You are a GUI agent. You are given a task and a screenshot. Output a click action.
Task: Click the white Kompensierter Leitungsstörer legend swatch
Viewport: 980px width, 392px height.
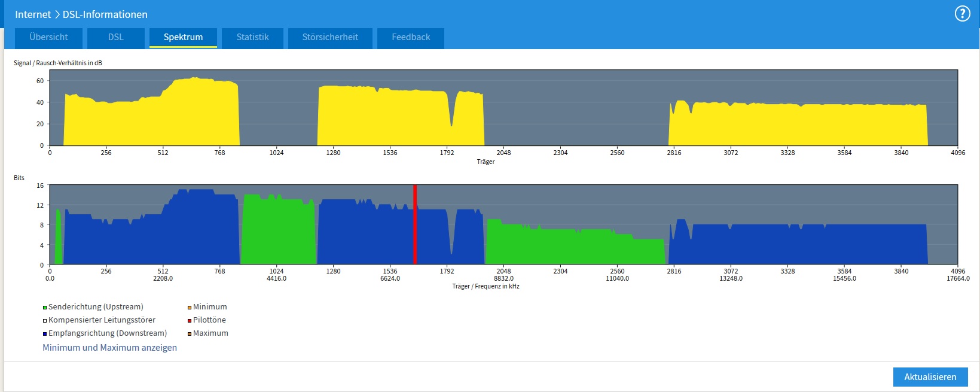(x=45, y=321)
